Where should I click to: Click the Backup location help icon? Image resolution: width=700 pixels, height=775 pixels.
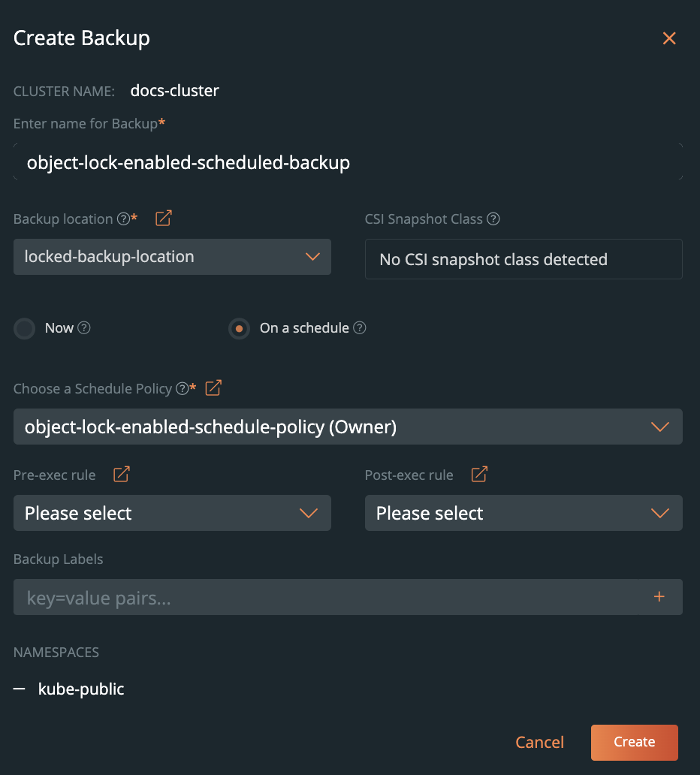click(124, 219)
